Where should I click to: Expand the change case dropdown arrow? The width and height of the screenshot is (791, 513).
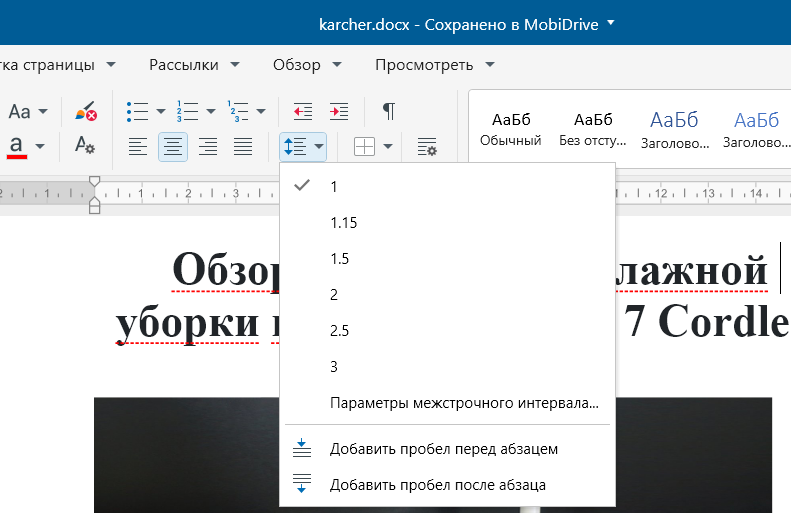coord(43,111)
